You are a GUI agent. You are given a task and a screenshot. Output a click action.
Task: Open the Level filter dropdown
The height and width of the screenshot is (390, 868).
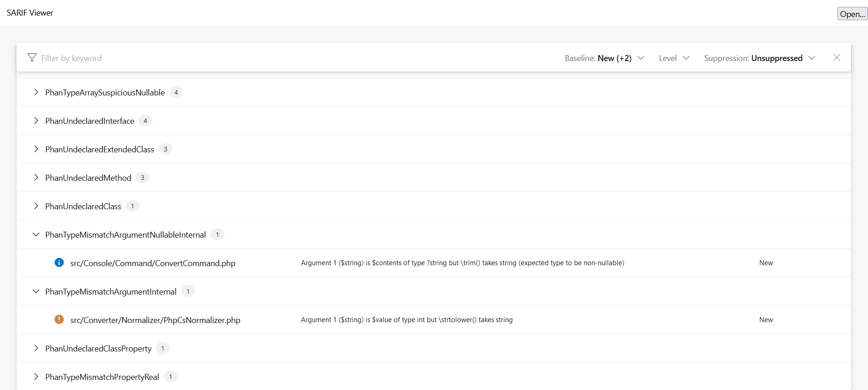673,58
